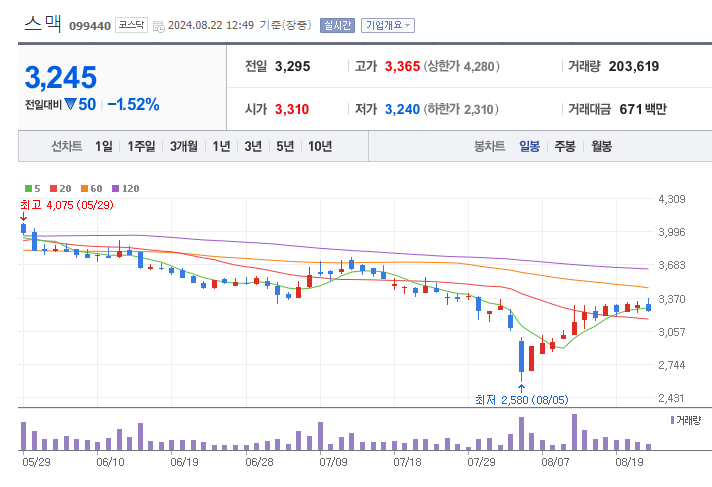Click the 고가 value 3,365

point(402,67)
